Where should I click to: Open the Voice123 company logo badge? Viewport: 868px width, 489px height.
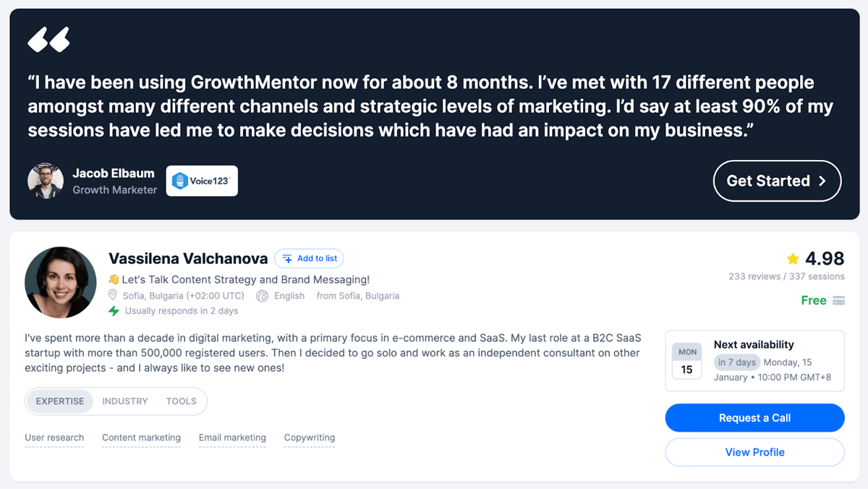coord(202,181)
